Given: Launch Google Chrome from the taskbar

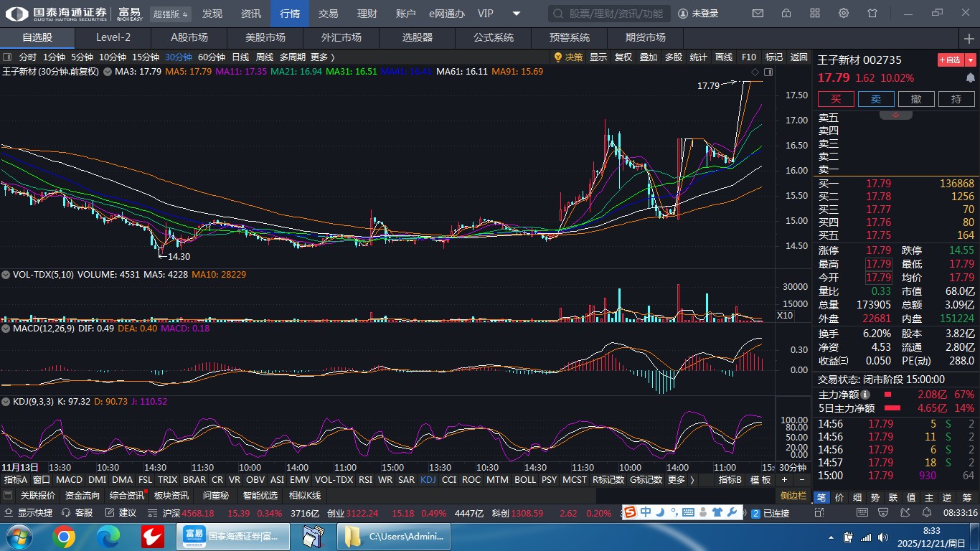Looking at the screenshot, I should click(64, 537).
